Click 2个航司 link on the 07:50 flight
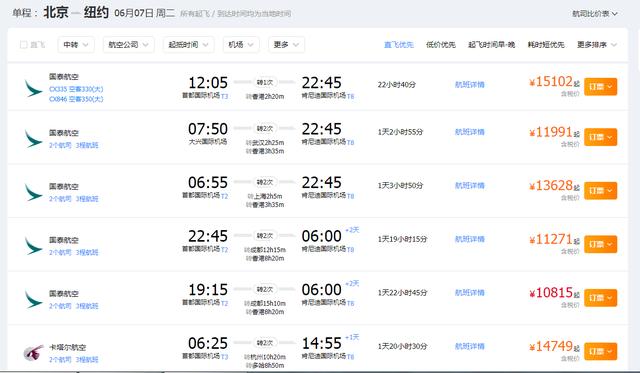This screenshot has width=640, height=373. [x=60, y=145]
